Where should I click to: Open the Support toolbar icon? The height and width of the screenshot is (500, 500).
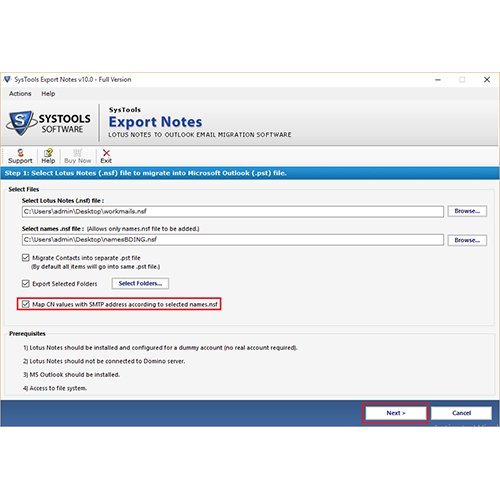point(20,156)
